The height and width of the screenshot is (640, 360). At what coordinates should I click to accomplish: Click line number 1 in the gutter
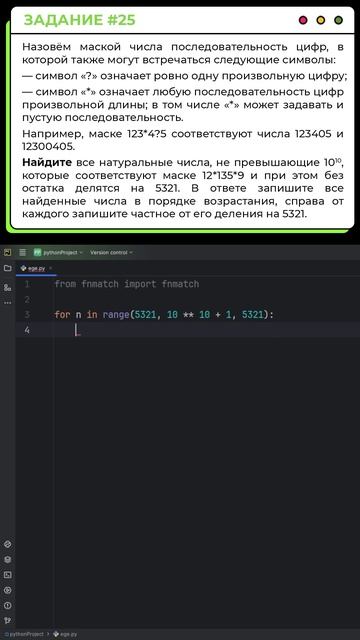pos(27,284)
